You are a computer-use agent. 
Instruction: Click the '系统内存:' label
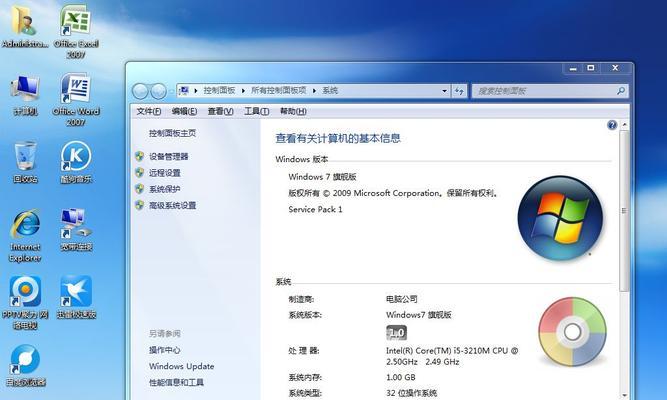pos(305,377)
